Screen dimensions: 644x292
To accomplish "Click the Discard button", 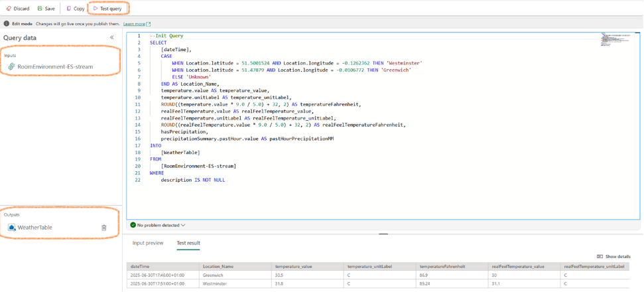I will tap(18, 8).
